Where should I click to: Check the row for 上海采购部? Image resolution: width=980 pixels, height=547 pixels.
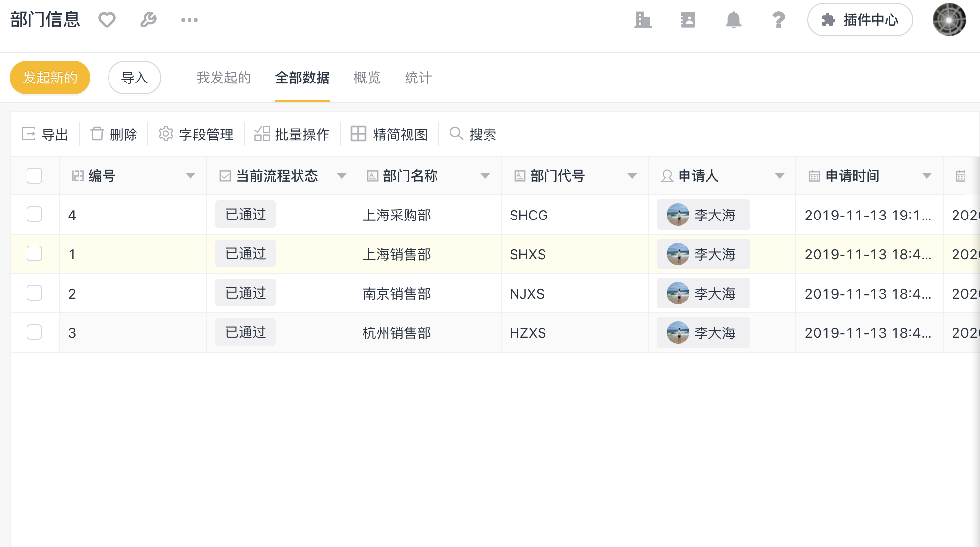point(34,214)
